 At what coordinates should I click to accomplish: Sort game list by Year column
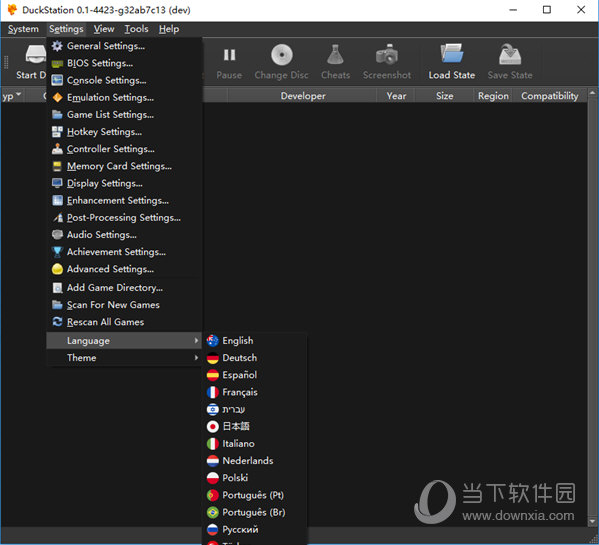point(396,96)
